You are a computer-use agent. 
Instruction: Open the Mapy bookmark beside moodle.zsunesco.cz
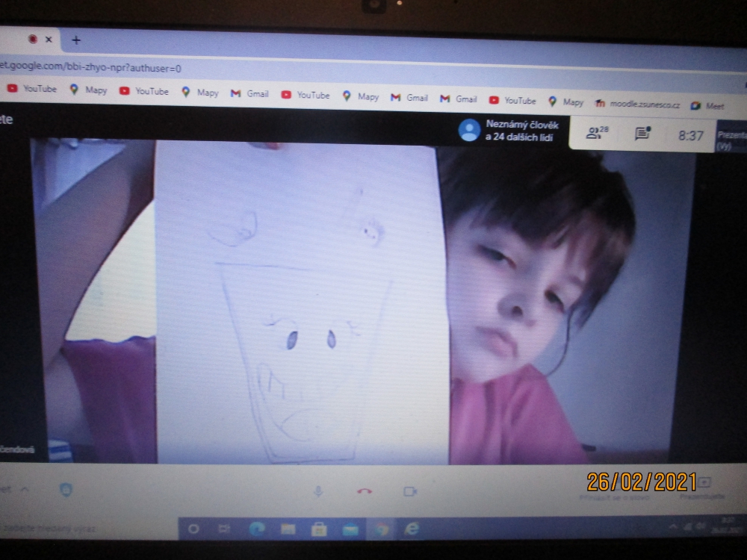[x=565, y=102]
